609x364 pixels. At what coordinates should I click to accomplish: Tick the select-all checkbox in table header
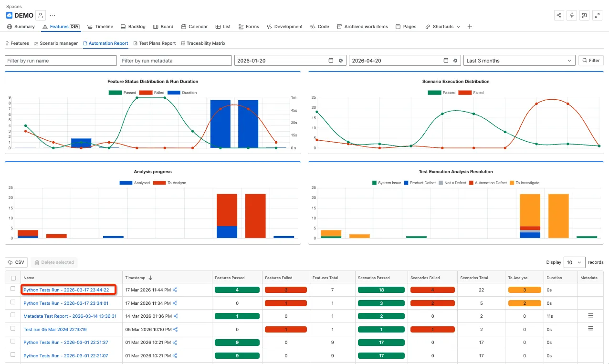13,278
